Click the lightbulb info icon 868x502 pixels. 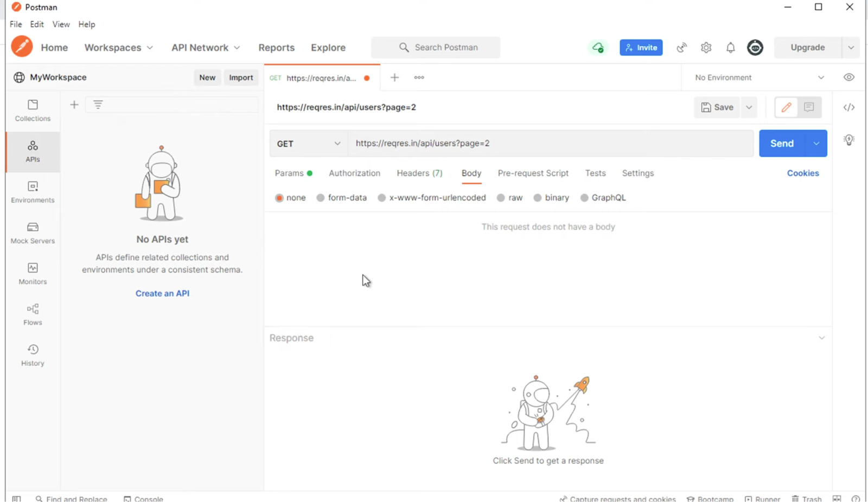(x=849, y=140)
